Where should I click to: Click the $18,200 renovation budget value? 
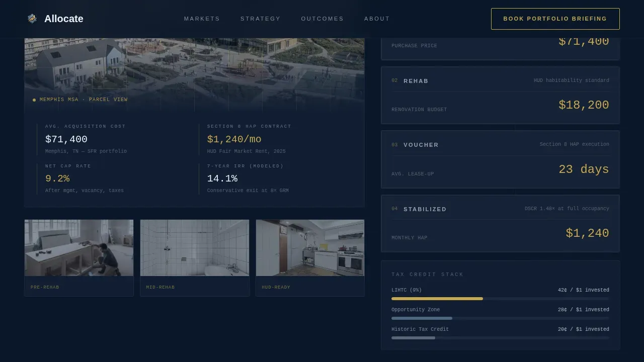(584, 105)
